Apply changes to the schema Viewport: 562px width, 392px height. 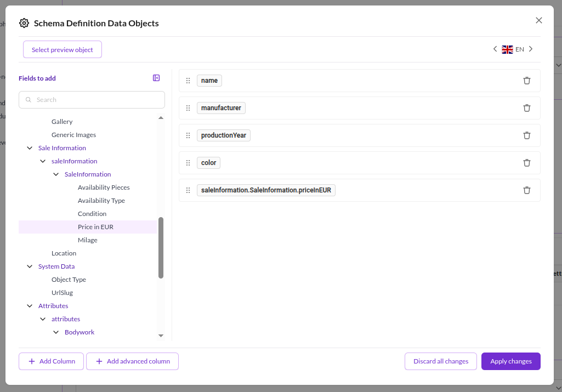(x=511, y=361)
